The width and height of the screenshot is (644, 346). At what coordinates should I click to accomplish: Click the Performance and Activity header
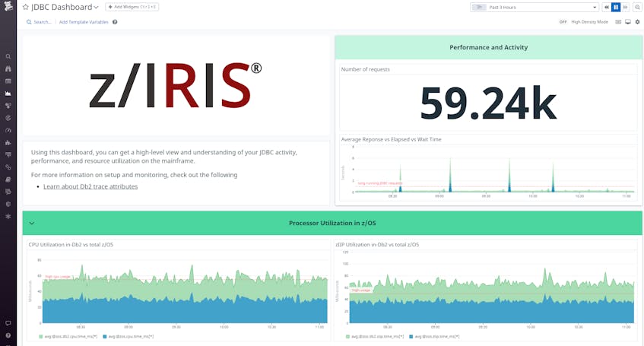pyautogui.click(x=488, y=47)
